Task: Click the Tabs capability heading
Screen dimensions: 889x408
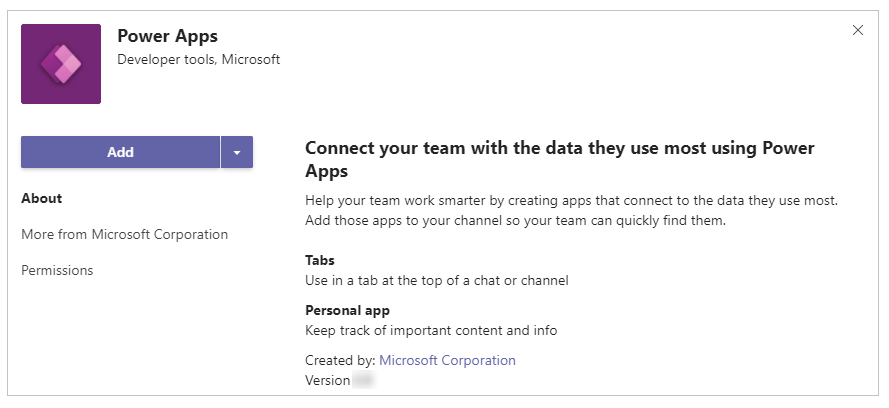Action: click(320, 260)
